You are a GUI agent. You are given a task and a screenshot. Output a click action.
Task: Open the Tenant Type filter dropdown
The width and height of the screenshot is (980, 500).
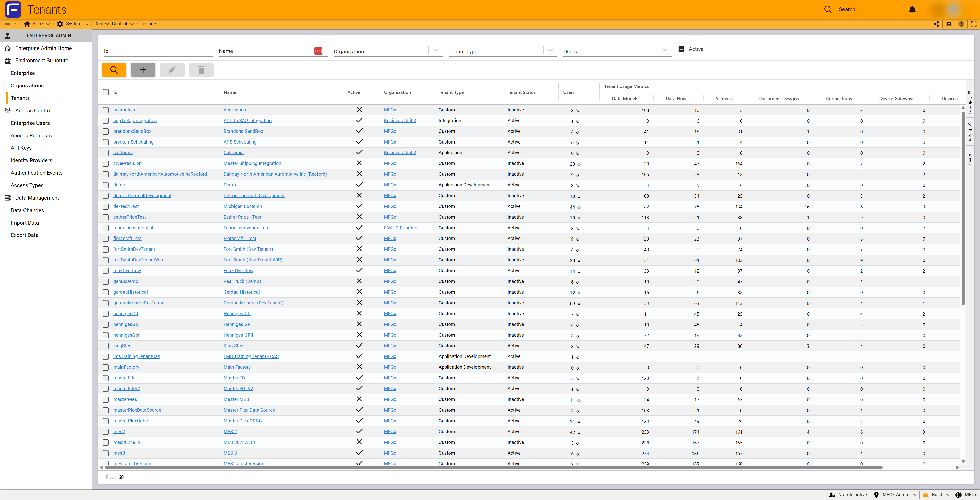point(550,50)
